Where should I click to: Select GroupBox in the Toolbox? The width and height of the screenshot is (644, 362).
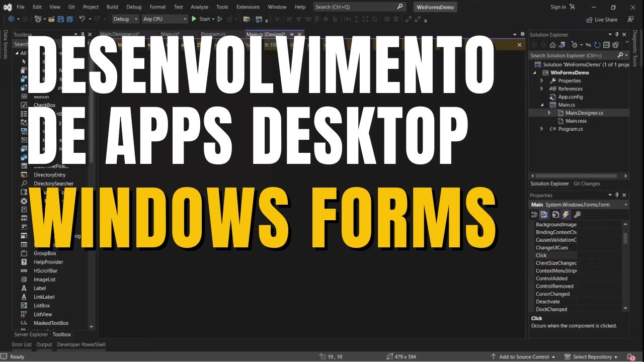[x=45, y=253]
